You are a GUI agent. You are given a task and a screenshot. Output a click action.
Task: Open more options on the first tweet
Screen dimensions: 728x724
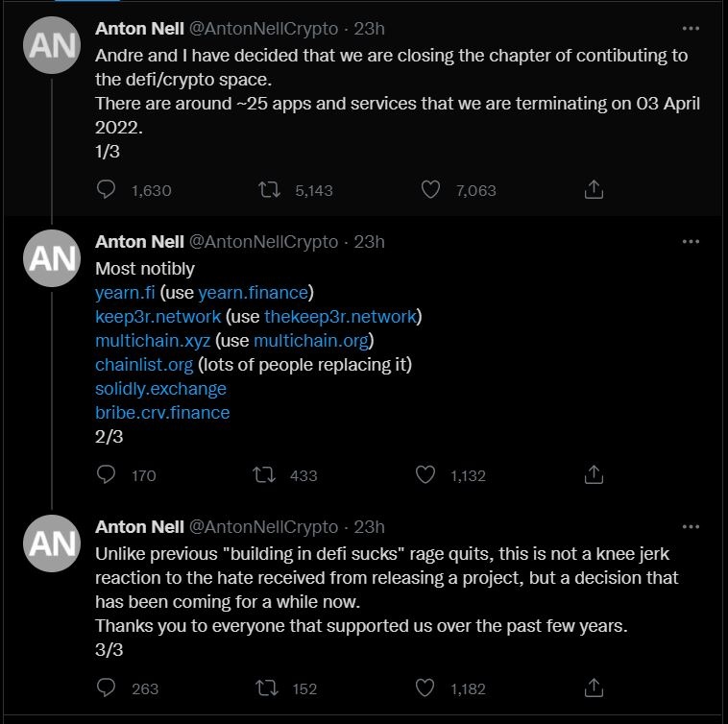pos(691,28)
